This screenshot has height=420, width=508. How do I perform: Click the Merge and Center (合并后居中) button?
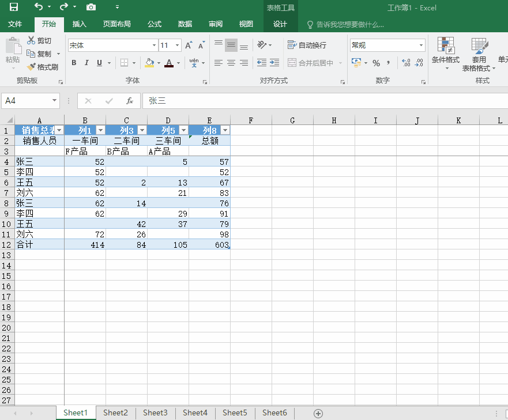point(311,63)
